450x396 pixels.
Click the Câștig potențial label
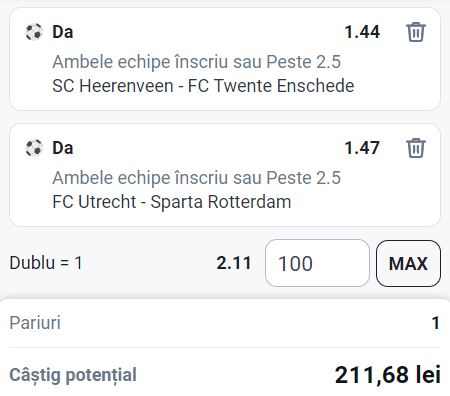pyautogui.click(x=73, y=375)
